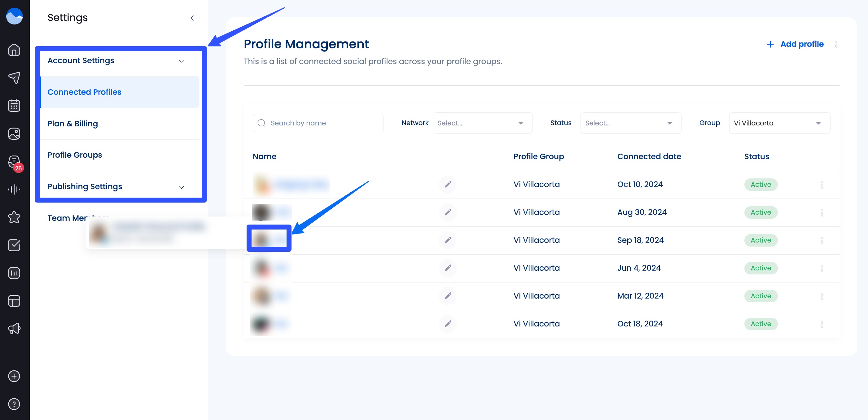Open the Group dropdown showing Vi Villacorta
Screen dimensions: 868x420
point(779,123)
